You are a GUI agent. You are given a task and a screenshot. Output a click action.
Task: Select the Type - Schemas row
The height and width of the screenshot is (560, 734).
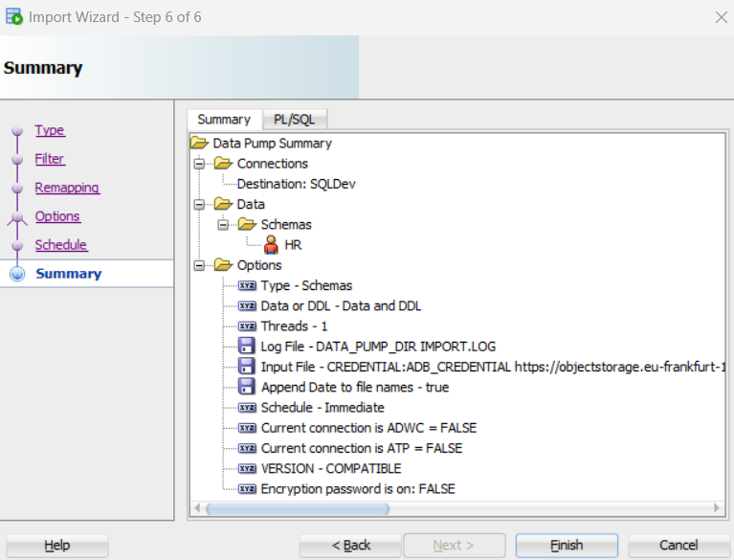pos(306,285)
